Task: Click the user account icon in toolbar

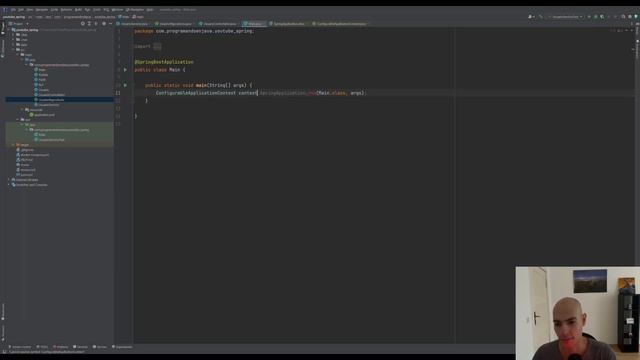Action: click(531, 17)
